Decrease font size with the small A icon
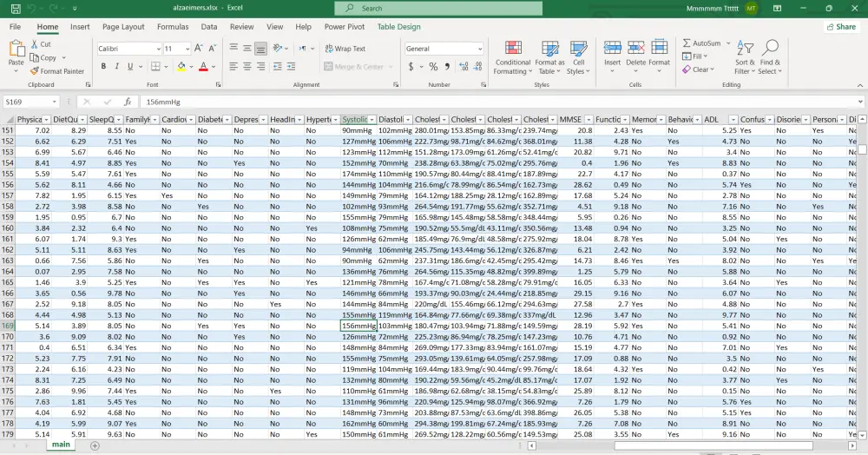868x455 pixels. click(x=212, y=49)
